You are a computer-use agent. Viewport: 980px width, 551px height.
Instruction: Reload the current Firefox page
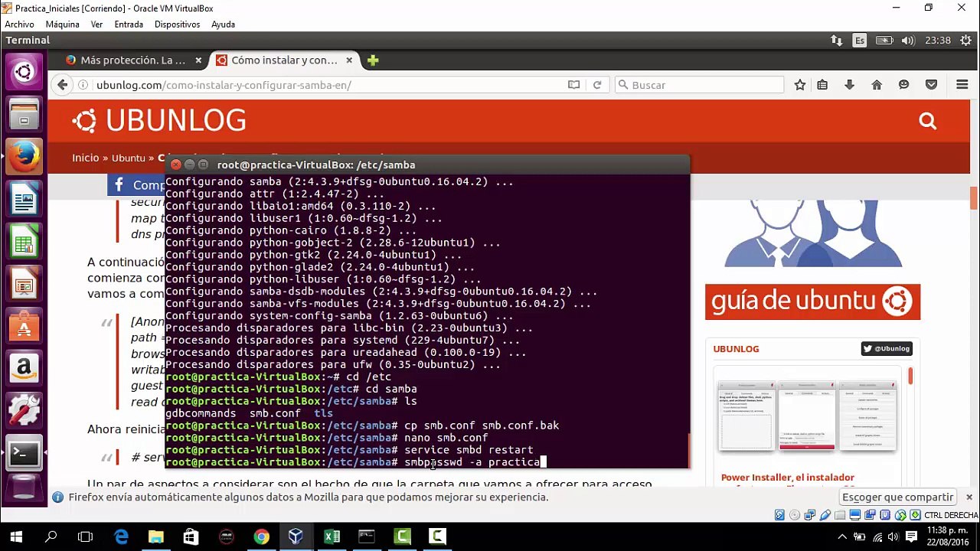click(x=597, y=85)
